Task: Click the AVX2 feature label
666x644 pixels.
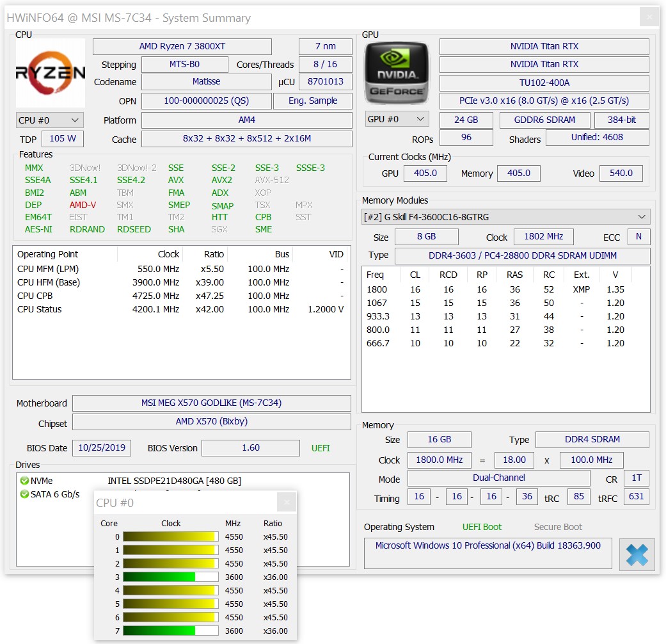Action: (x=222, y=181)
